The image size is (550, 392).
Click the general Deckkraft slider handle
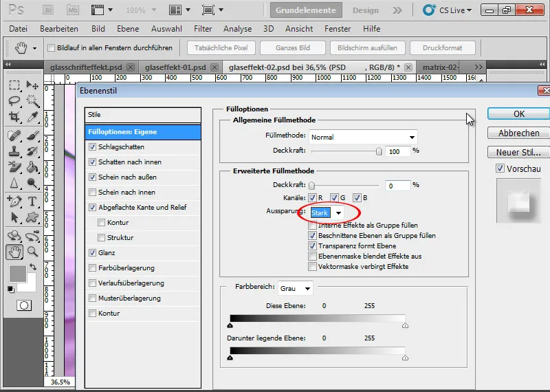coord(379,151)
